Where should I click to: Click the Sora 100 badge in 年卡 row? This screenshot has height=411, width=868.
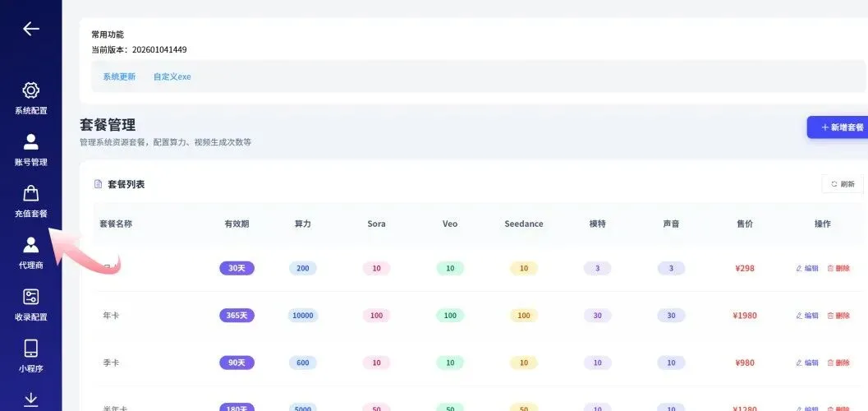[376, 315]
